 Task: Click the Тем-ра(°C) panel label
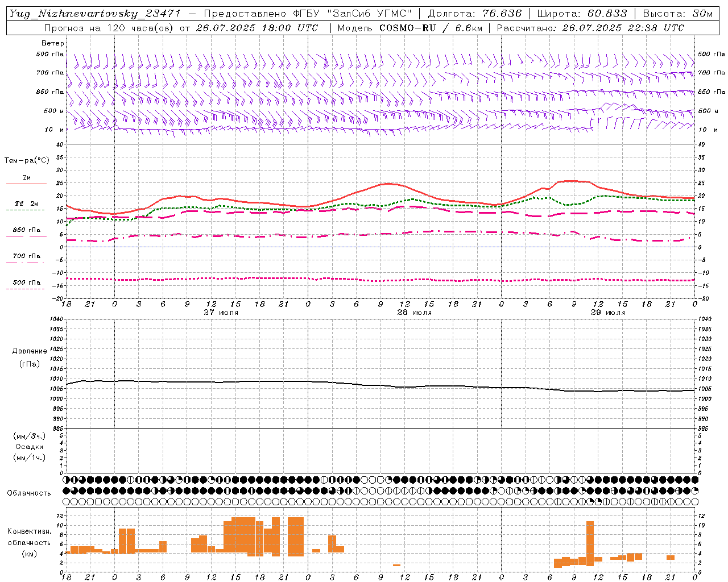[x=27, y=161]
